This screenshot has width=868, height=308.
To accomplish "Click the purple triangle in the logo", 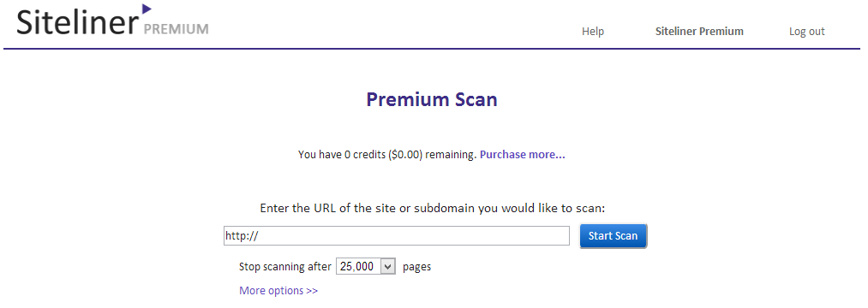I will [x=147, y=9].
